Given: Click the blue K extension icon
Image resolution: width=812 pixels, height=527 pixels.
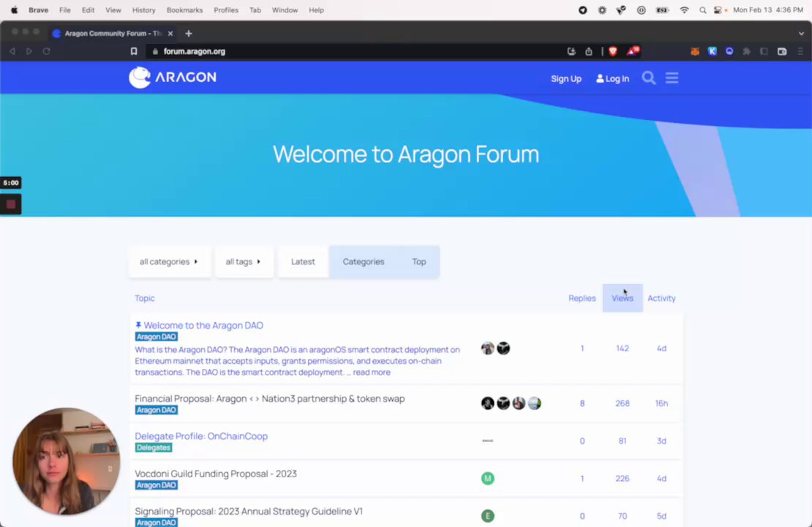Looking at the screenshot, I should pyautogui.click(x=712, y=51).
